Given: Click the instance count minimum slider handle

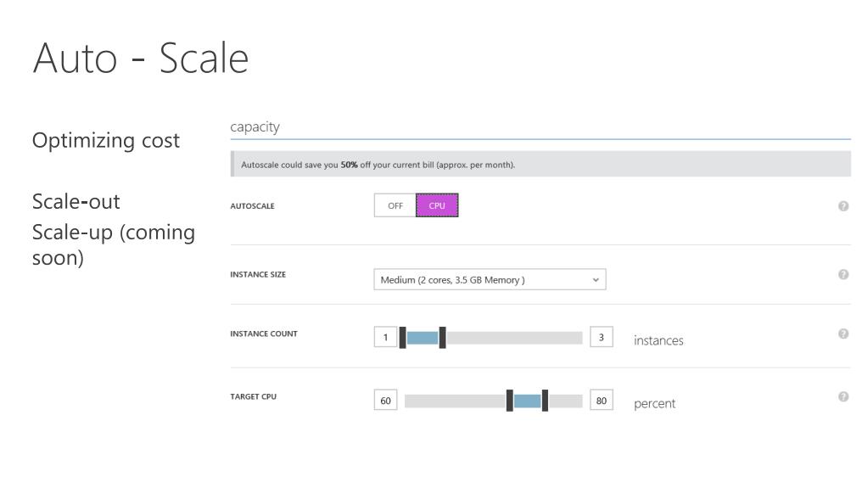Looking at the screenshot, I should coord(403,338).
